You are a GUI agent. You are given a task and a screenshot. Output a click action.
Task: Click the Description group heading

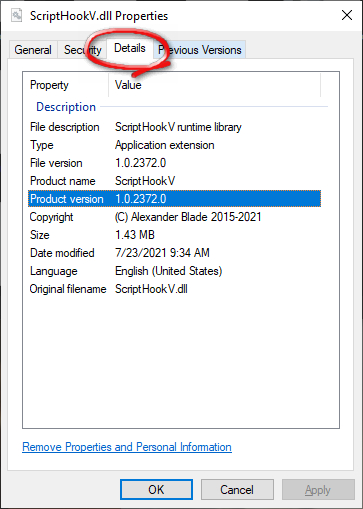click(66, 107)
